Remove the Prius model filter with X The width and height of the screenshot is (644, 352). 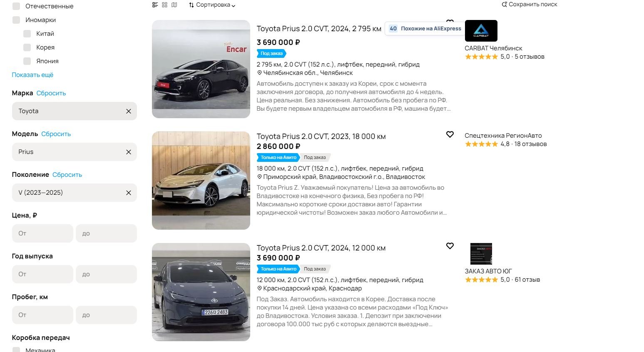click(x=129, y=152)
